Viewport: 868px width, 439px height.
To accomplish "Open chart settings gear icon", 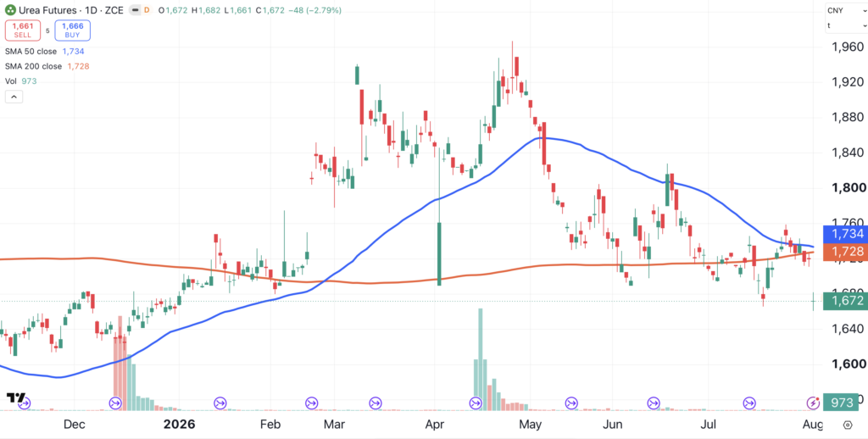I will (847, 425).
